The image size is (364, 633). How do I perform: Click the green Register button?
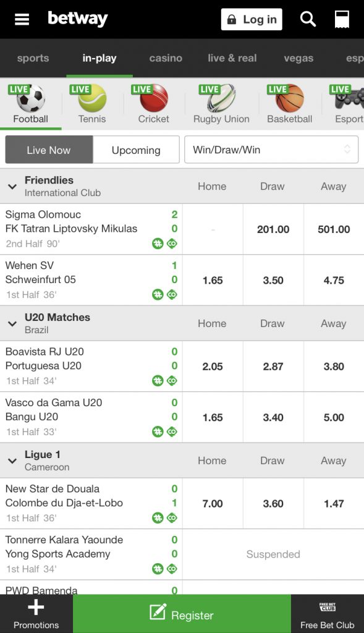point(182,614)
